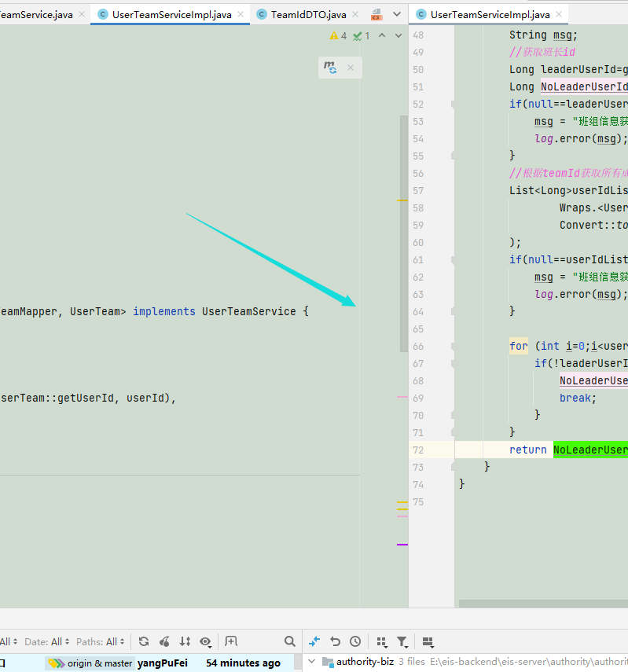
Task: Click the implements keyword in left editor
Action: coord(164,311)
